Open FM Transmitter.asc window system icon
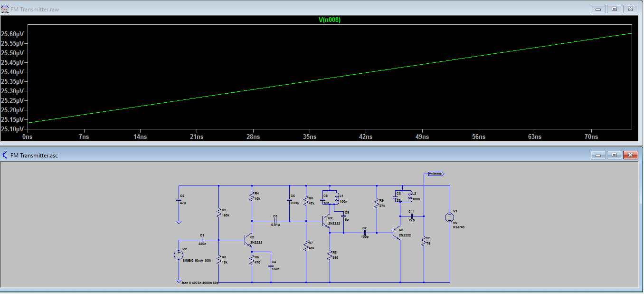644x294 pixels. 5,155
